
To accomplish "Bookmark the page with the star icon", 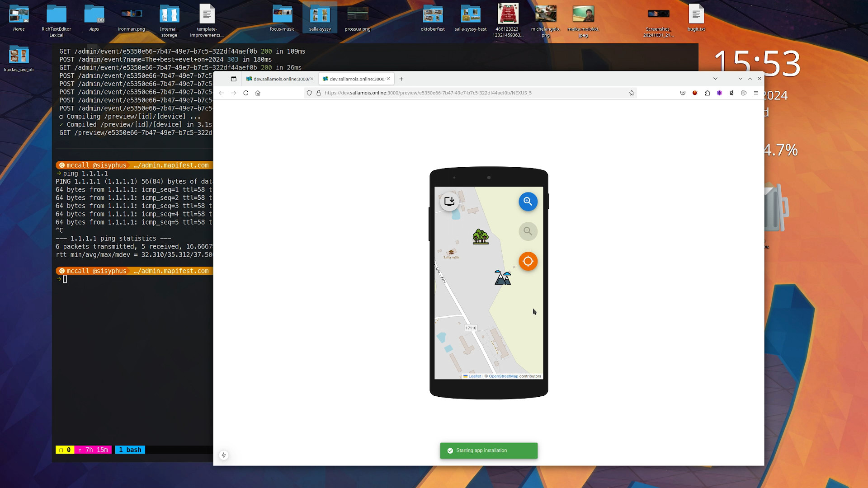I will click(631, 93).
